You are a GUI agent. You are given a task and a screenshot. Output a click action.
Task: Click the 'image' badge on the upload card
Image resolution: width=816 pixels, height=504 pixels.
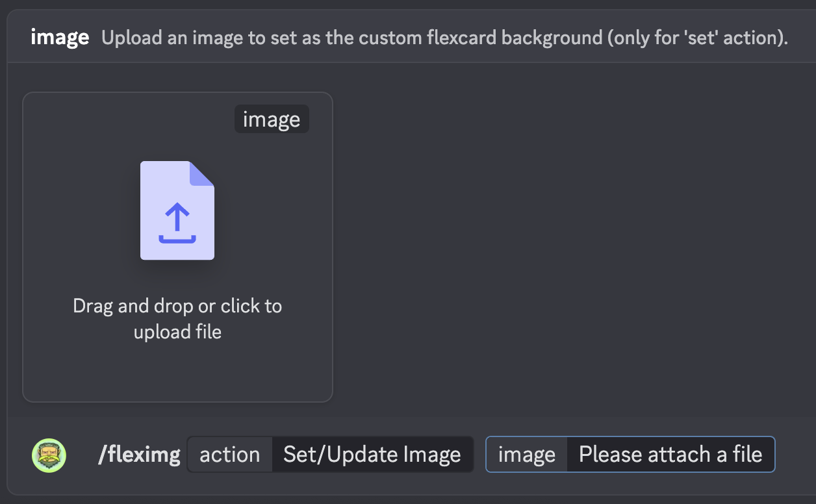click(272, 120)
